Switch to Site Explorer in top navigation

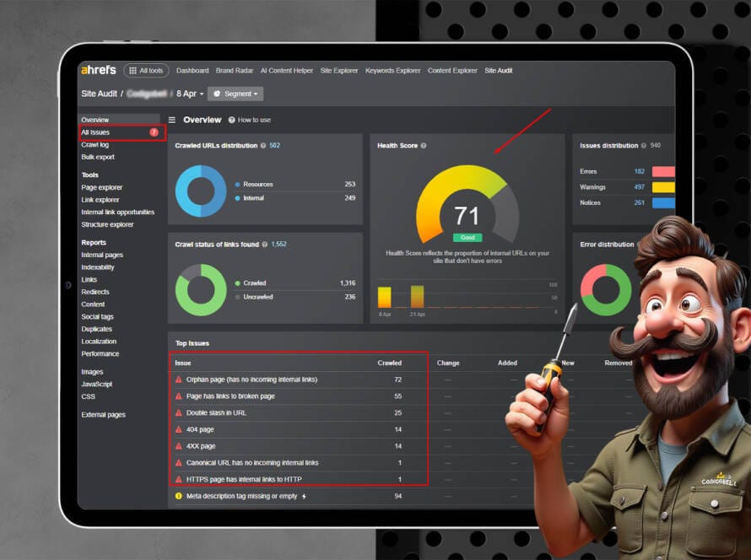338,71
